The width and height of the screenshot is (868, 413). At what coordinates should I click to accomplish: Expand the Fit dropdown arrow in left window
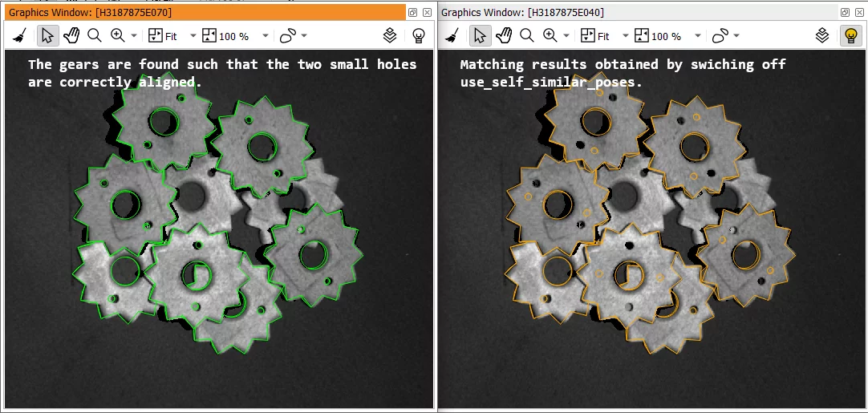193,36
